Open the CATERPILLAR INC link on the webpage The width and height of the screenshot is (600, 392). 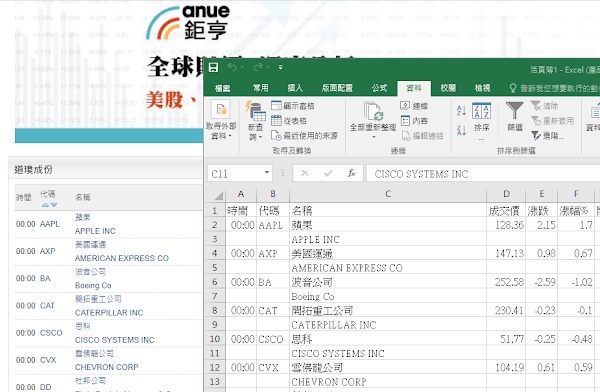(109, 313)
